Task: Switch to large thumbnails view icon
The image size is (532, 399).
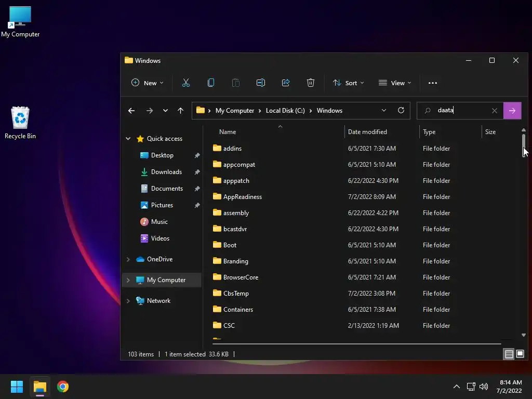Action: (520, 354)
